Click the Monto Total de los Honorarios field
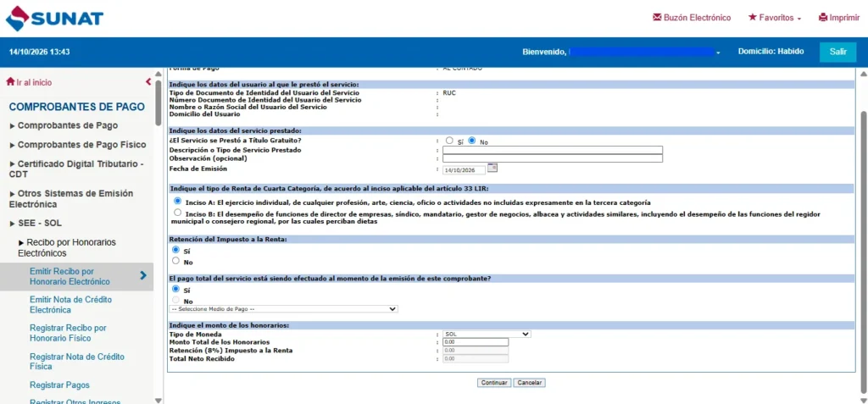 (x=475, y=342)
